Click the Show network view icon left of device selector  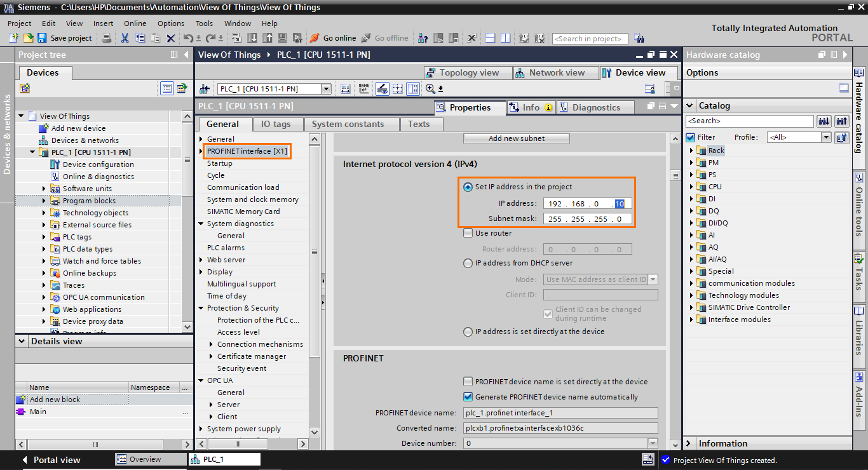point(205,89)
